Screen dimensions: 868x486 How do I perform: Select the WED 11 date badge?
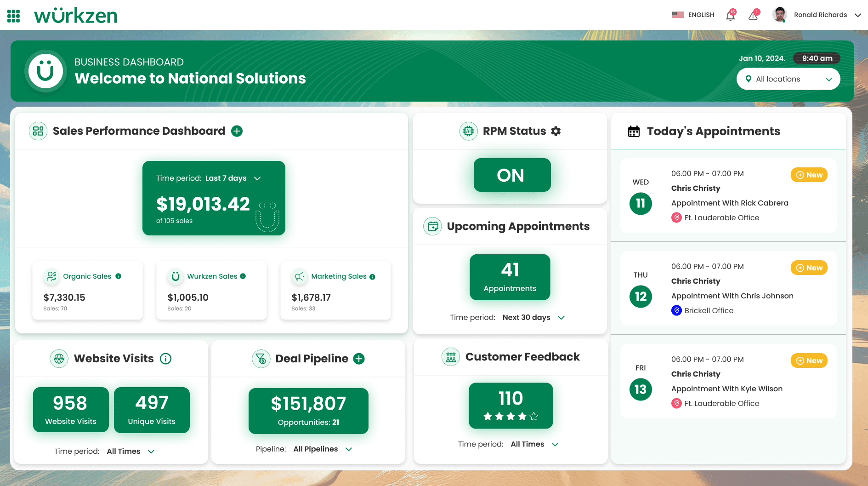pos(641,204)
